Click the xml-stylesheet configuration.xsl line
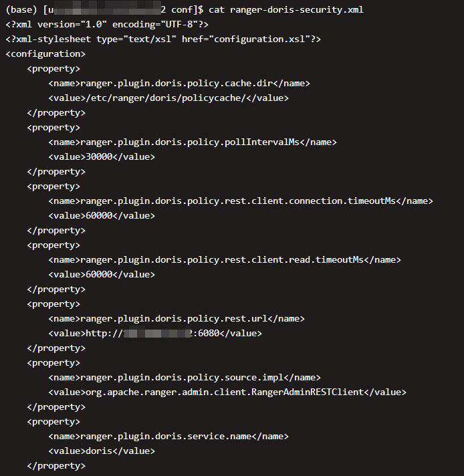 tap(163, 39)
